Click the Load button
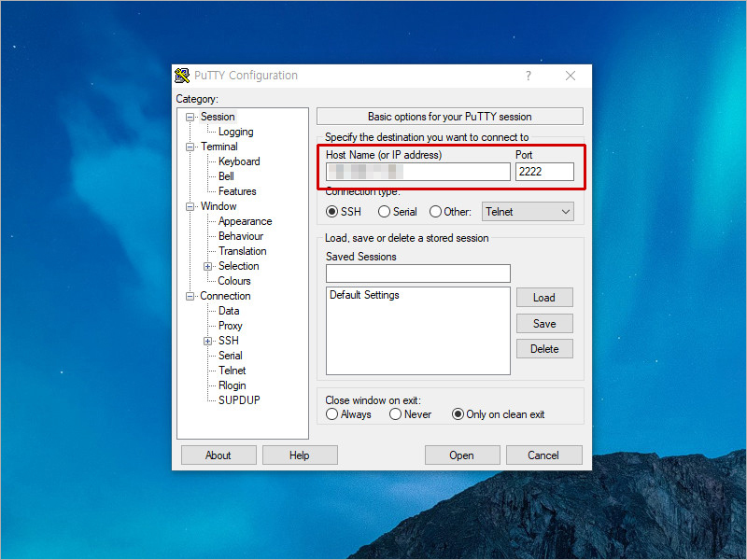The height and width of the screenshot is (560, 747). (544, 298)
